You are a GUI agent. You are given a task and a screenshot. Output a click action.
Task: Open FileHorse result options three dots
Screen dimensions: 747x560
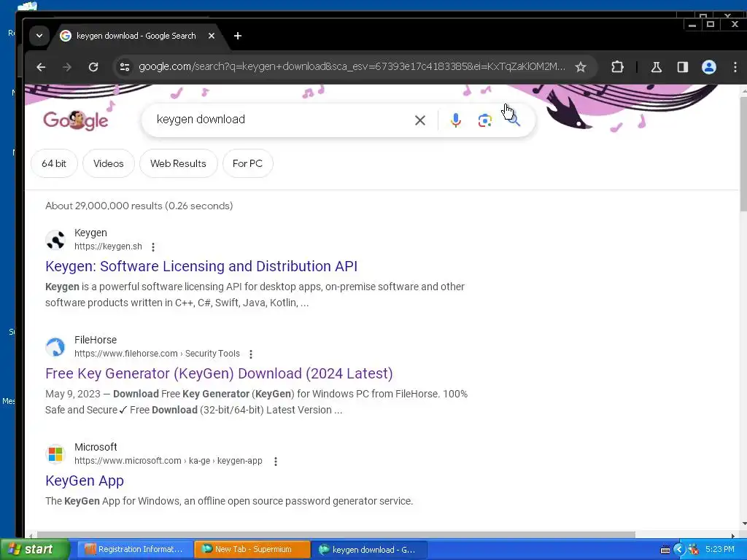click(x=251, y=354)
